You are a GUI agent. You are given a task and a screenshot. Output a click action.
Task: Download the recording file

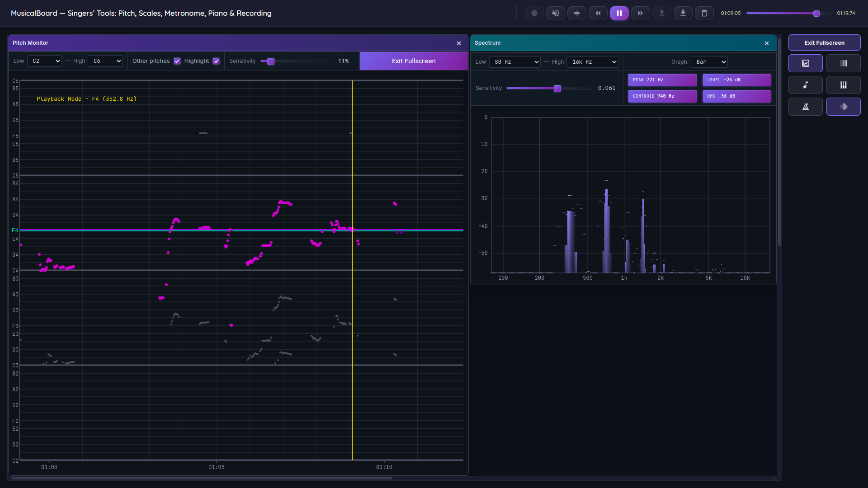683,13
